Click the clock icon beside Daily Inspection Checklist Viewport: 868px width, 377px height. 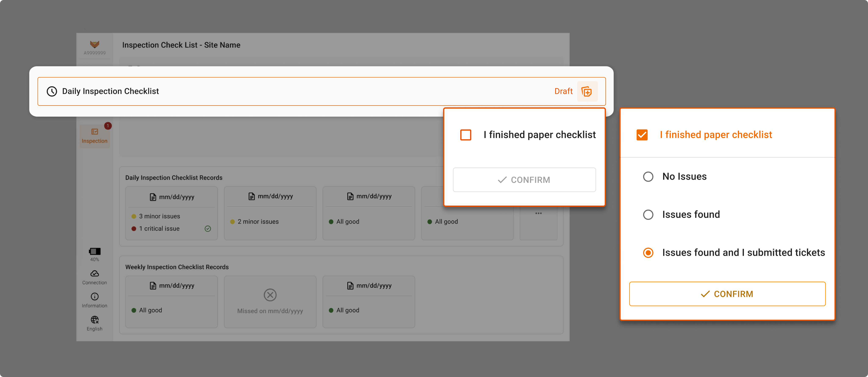click(x=51, y=91)
